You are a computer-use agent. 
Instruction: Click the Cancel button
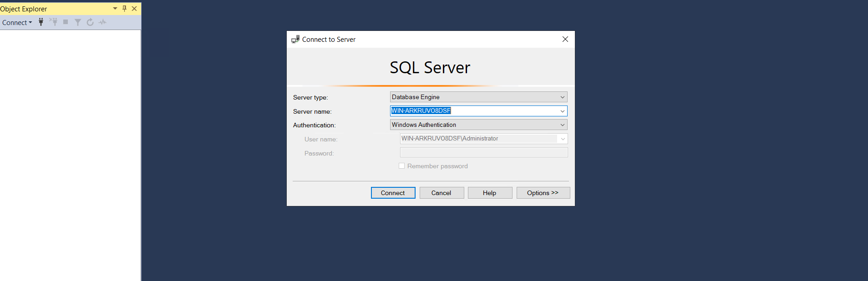[x=442, y=193]
